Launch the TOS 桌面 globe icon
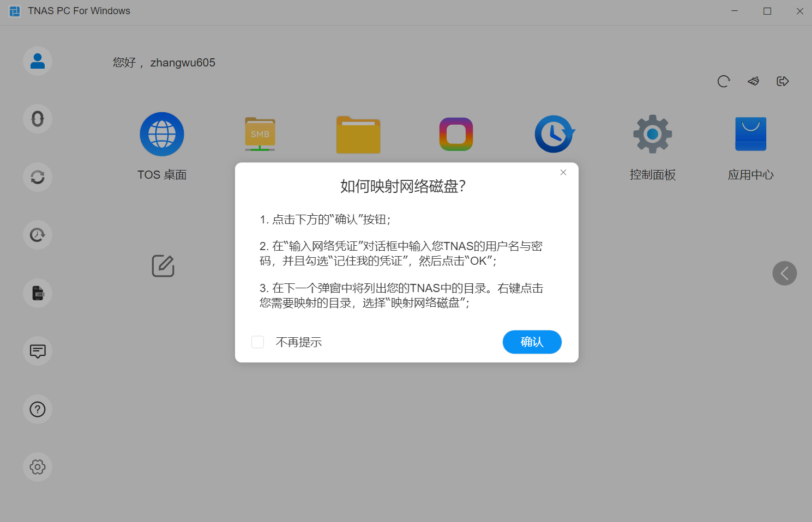This screenshot has height=522, width=812. click(x=162, y=134)
